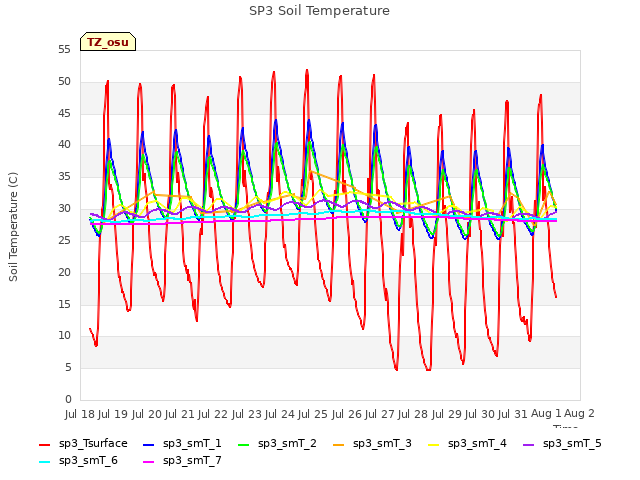Toggle the sp3_smT_6 legend label
This screenshot has width=640, height=480.
(88, 461)
